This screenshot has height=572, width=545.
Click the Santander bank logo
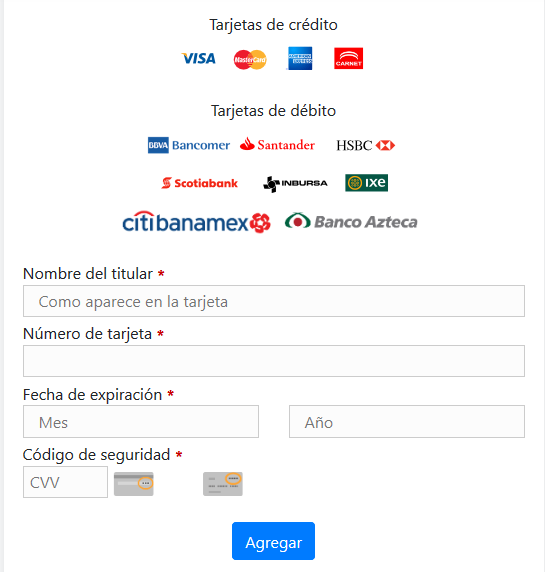point(277,144)
